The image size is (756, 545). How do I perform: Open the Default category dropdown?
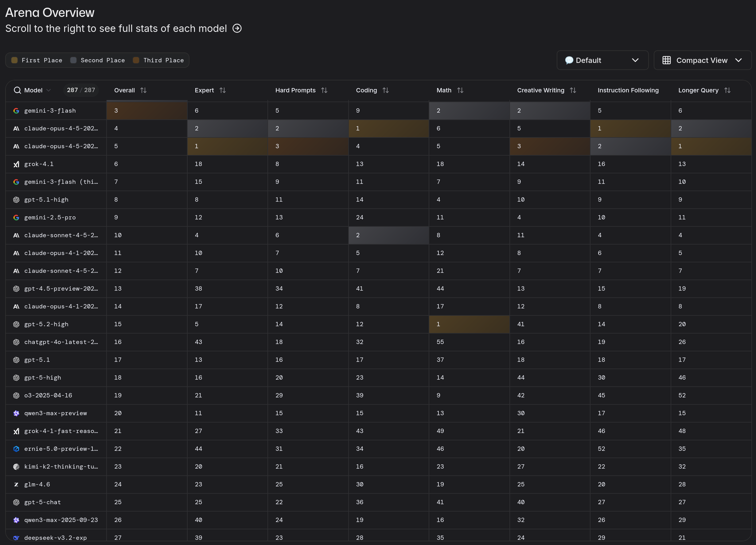click(x=602, y=60)
